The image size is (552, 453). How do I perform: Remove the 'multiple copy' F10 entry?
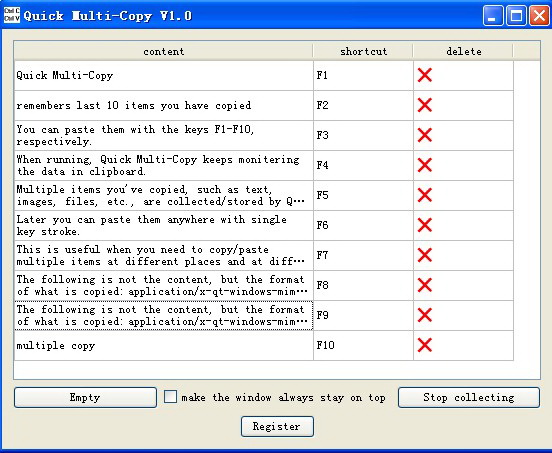(425, 345)
